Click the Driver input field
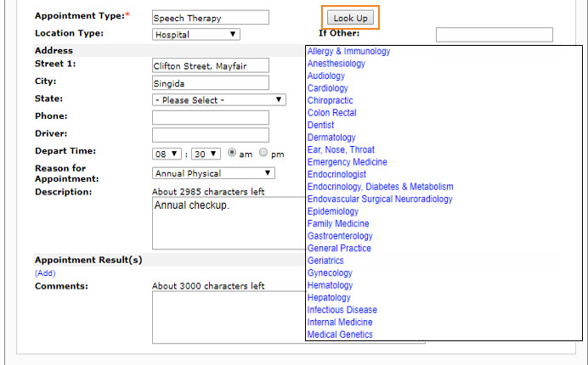The height and width of the screenshot is (365, 588). point(210,135)
